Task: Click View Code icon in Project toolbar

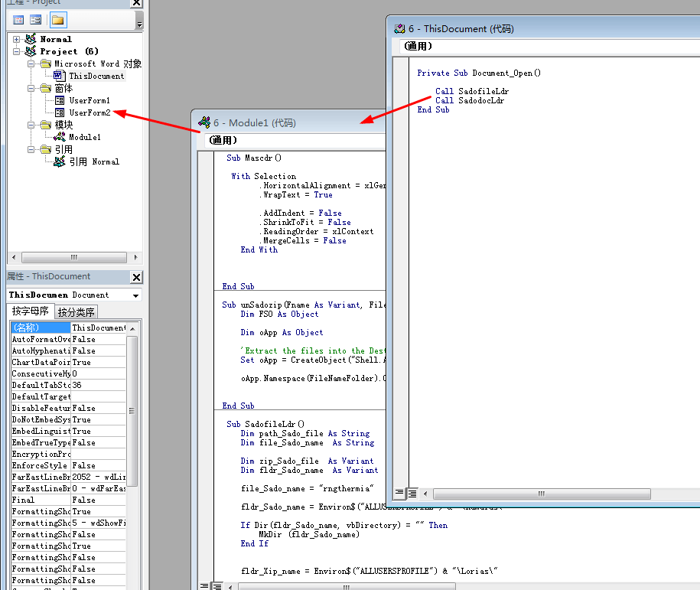Action: pos(18,20)
